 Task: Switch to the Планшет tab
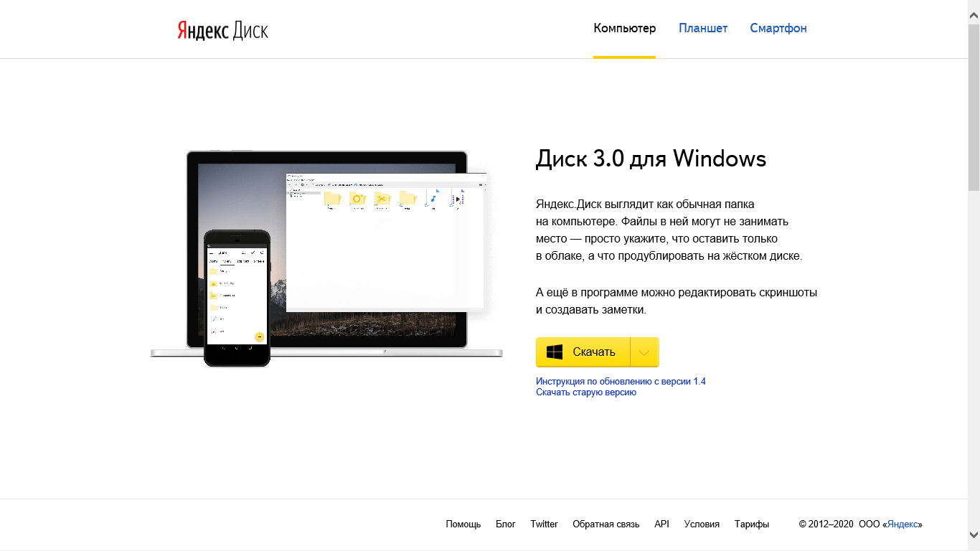point(703,29)
